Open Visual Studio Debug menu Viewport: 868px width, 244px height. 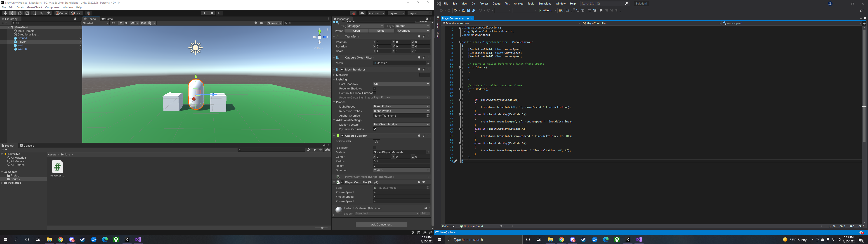tap(496, 4)
